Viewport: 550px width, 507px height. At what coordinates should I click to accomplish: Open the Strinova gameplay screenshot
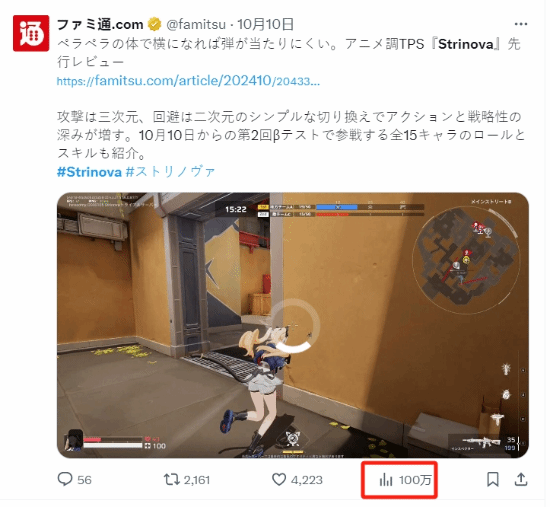[x=293, y=325]
